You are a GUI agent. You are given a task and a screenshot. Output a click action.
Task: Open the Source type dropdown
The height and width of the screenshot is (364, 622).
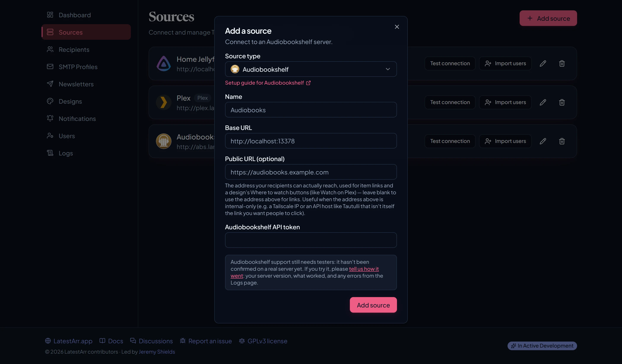(311, 69)
